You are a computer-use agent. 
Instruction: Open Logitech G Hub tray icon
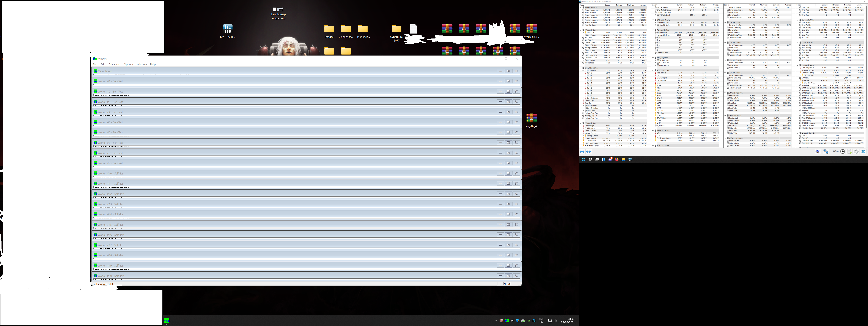(x=512, y=321)
